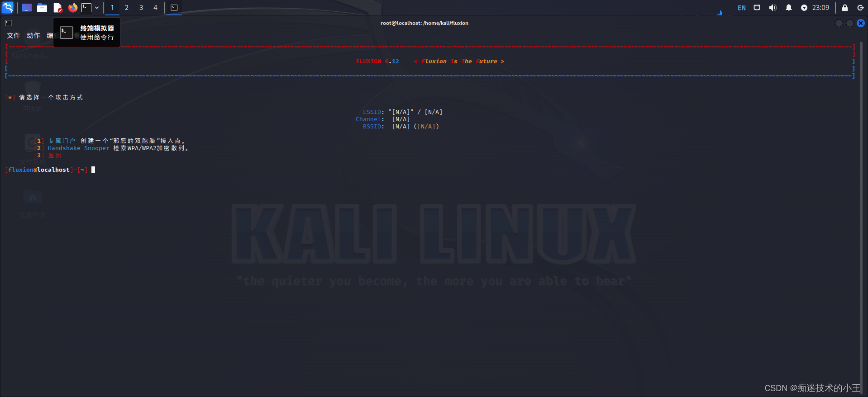This screenshot has height=397, width=868.
Task: Open the file manager panel icon
Action: (x=42, y=8)
